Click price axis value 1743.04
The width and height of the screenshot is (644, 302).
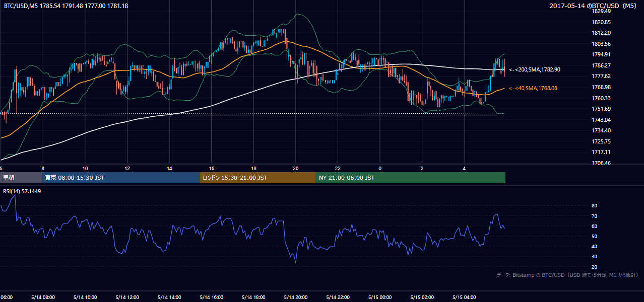(x=601, y=120)
